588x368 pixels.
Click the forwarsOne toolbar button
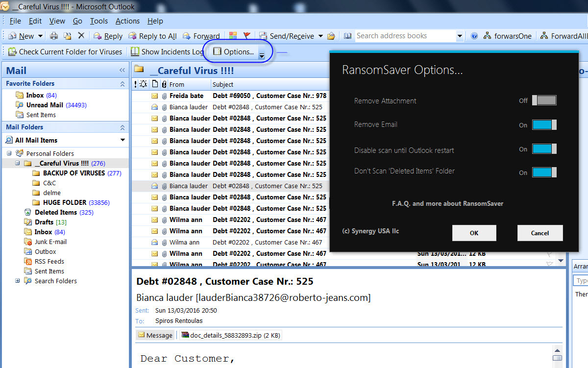click(508, 36)
